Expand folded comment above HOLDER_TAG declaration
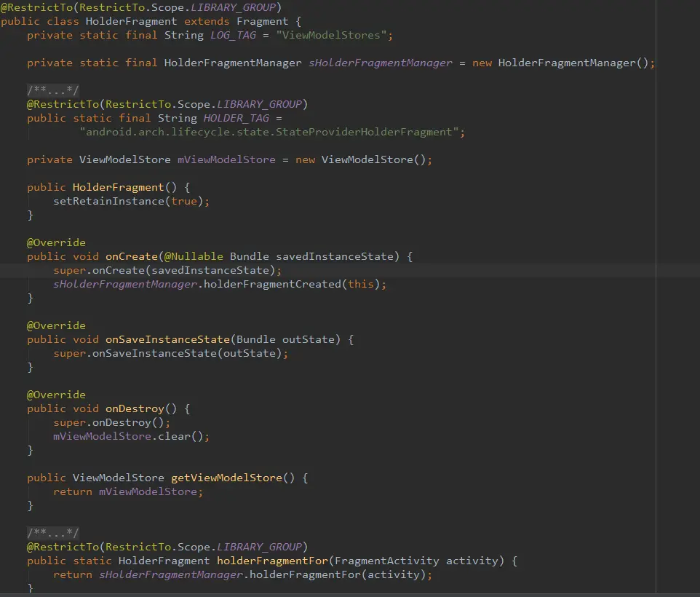Screen dimensions: 700x597 pos(52,90)
